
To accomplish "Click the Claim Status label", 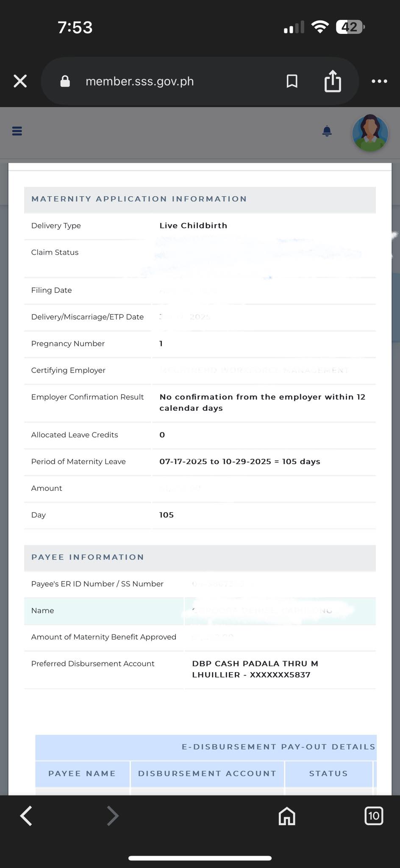I will [x=55, y=252].
